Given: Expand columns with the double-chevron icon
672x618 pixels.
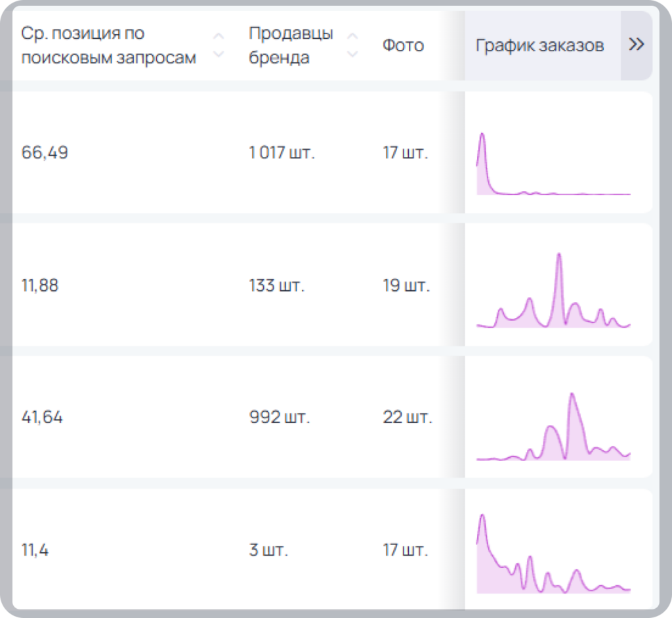Looking at the screenshot, I should 637,44.
